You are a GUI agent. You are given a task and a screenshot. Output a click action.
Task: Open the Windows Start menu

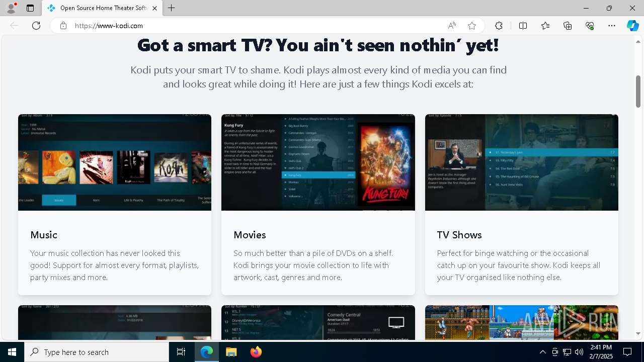(x=12, y=352)
